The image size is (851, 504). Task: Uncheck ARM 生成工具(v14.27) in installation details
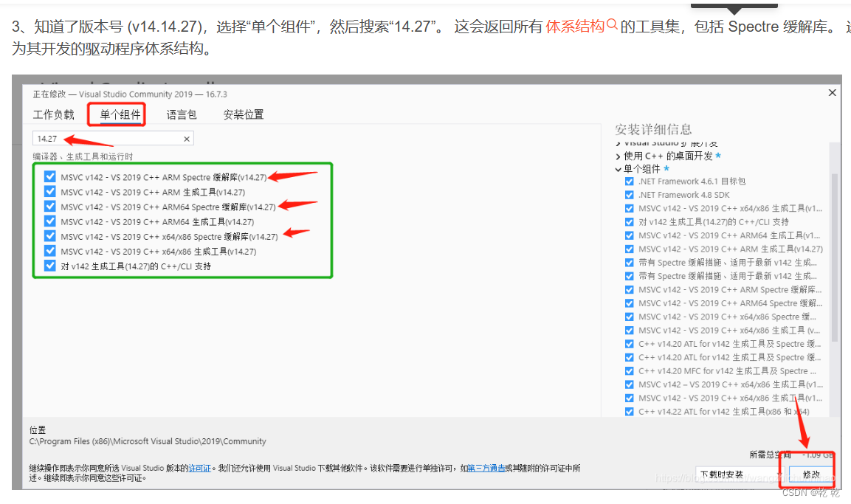coord(629,249)
